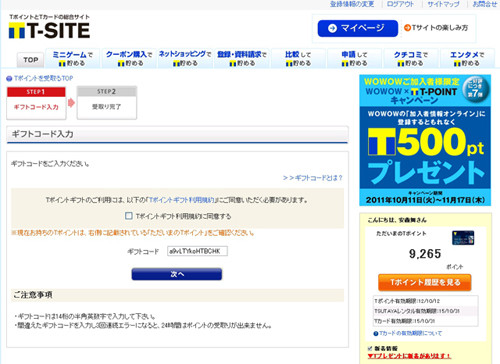Viewport: 500px width, 364px height.
Task: Click the 次へ button
Action: click(177, 274)
